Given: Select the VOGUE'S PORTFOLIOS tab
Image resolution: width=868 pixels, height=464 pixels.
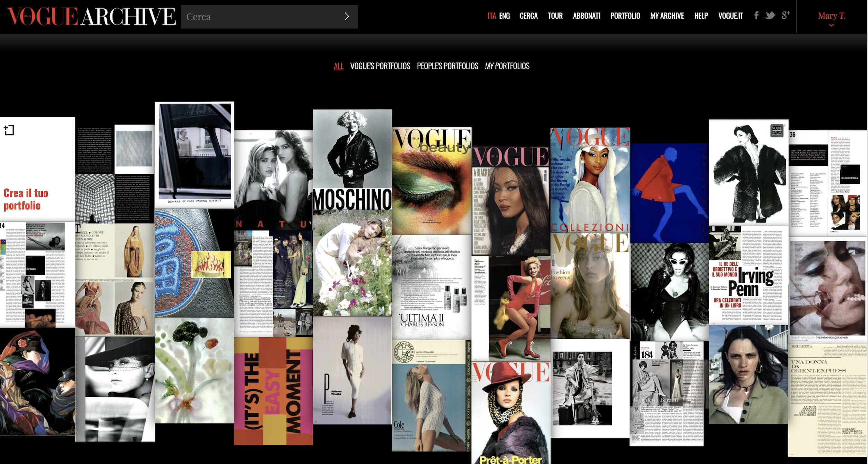Looking at the screenshot, I should [x=380, y=66].
